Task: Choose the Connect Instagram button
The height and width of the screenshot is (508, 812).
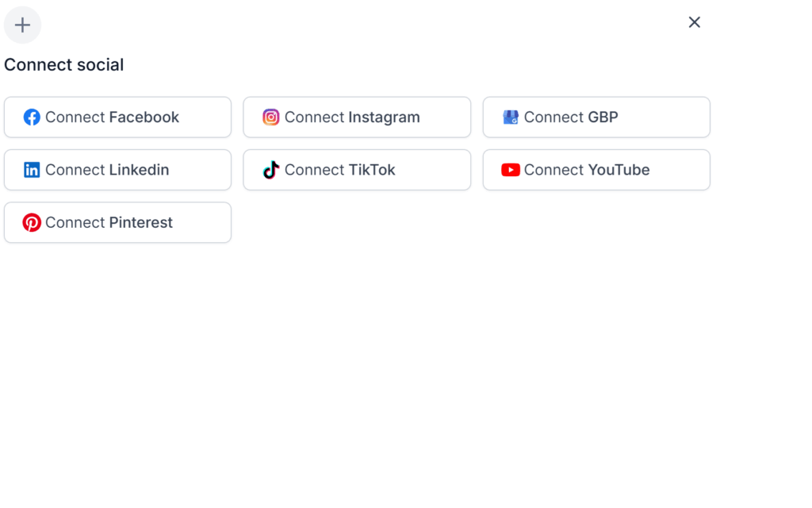Action: [357, 117]
